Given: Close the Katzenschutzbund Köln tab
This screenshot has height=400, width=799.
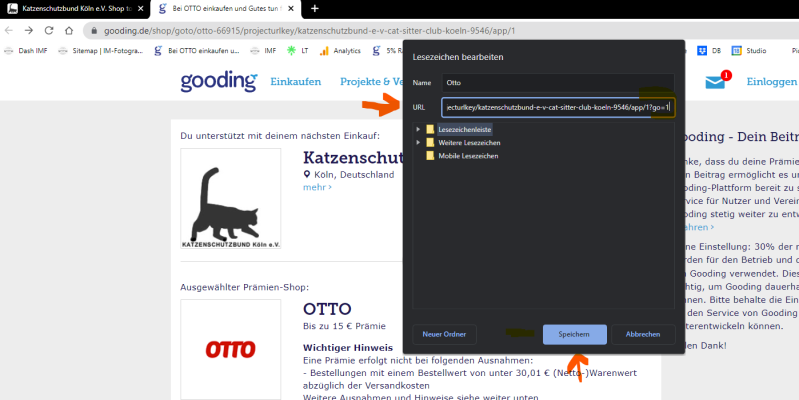Looking at the screenshot, I should 141,8.
